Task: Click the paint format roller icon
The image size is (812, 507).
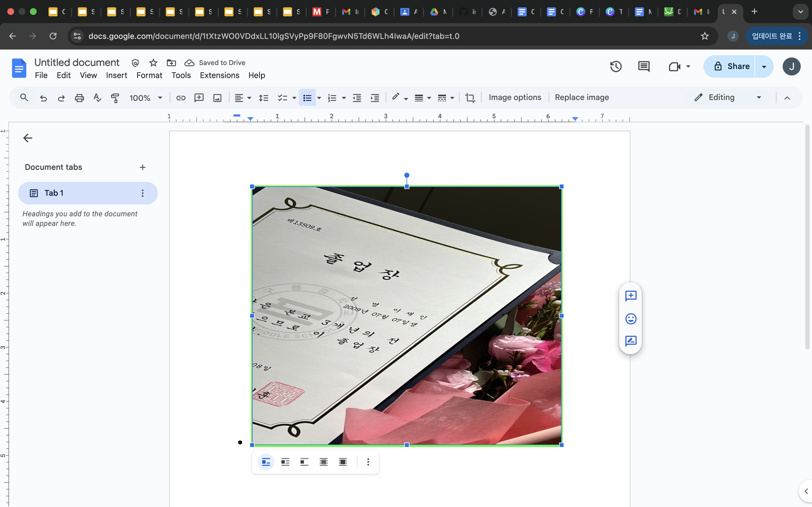Action: click(x=115, y=97)
